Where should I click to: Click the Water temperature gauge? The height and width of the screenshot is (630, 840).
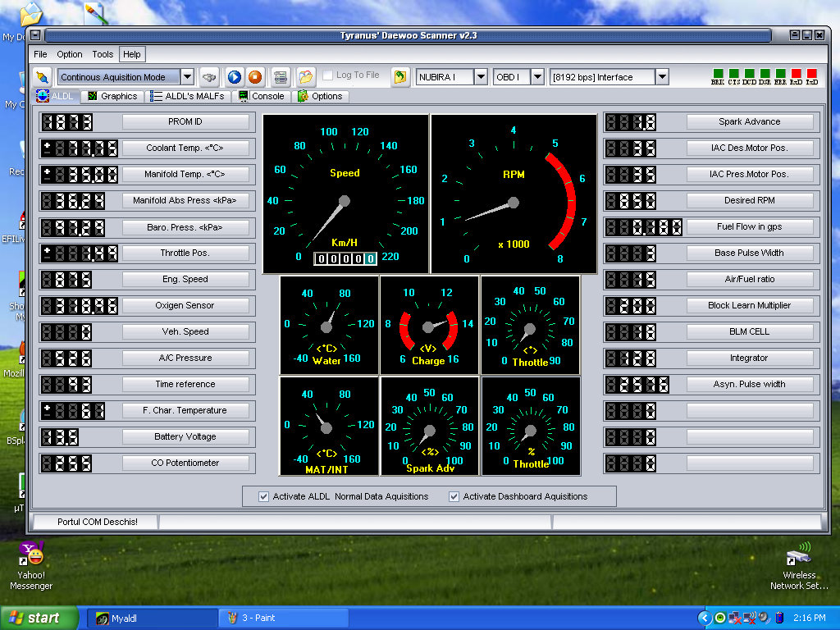click(329, 325)
